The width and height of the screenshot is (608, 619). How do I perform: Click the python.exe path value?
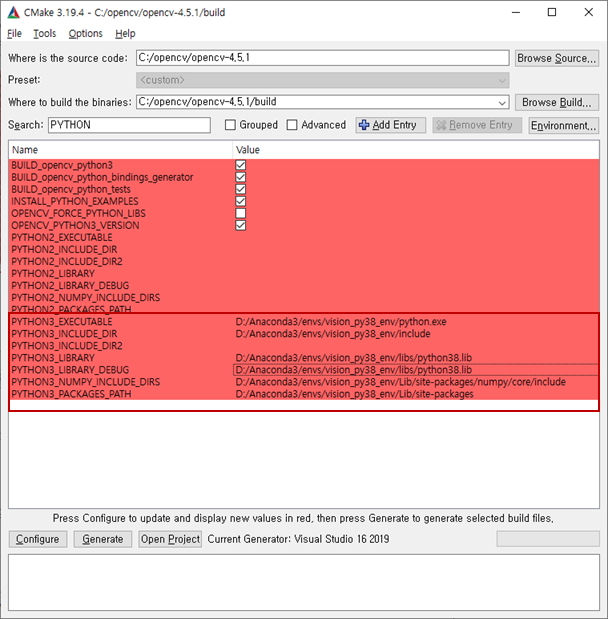(x=341, y=322)
